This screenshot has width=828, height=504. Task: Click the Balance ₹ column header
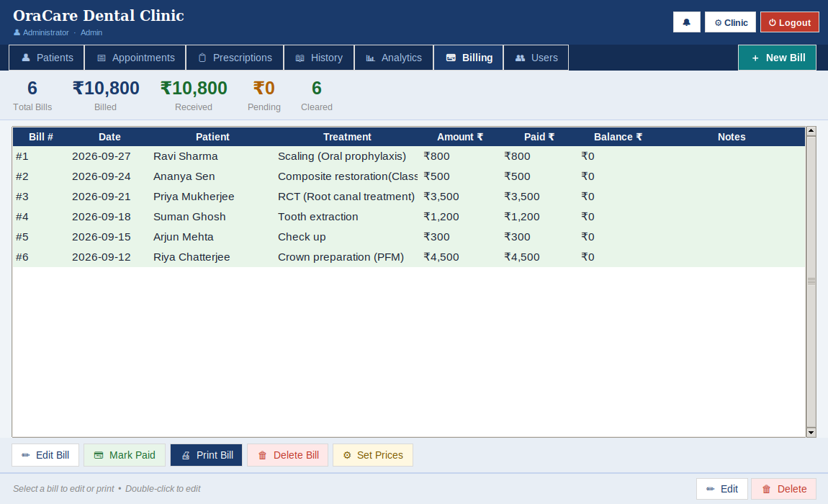[x=618, y=137]
